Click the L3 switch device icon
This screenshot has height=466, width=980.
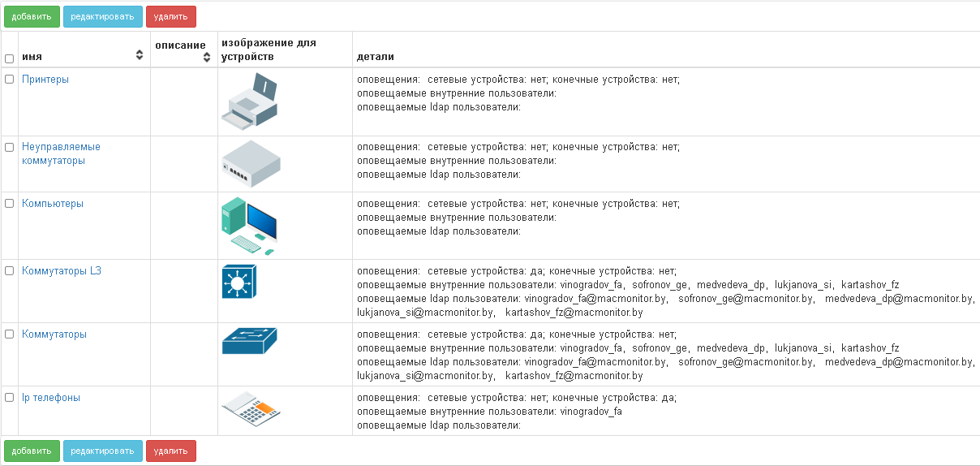239,282
